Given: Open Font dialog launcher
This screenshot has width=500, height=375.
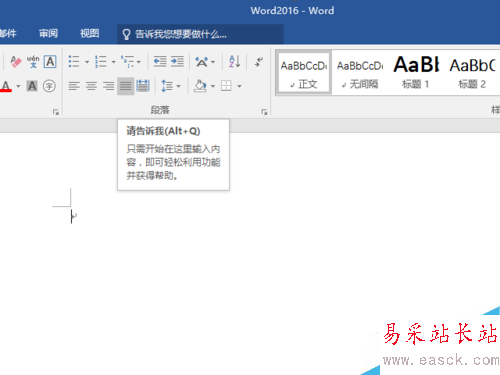Looking at the screenshot, I should coord(56,112).
